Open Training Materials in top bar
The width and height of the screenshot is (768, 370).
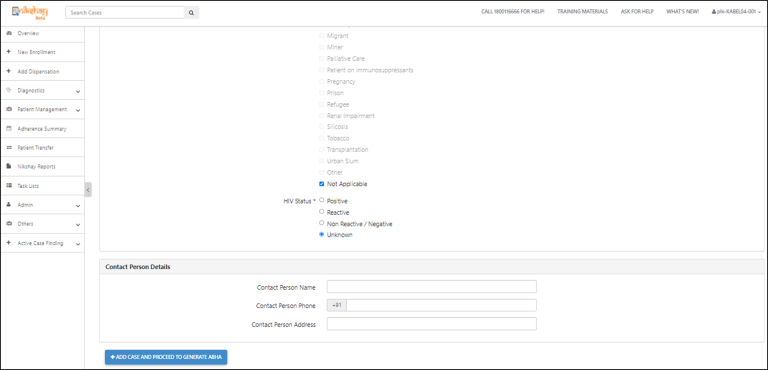click(582, 12)
